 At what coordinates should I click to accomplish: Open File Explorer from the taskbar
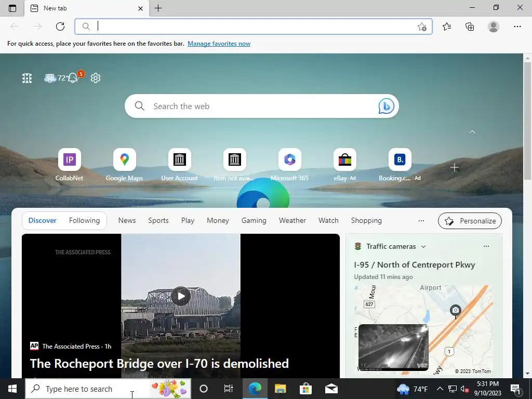tap(280, 389)
